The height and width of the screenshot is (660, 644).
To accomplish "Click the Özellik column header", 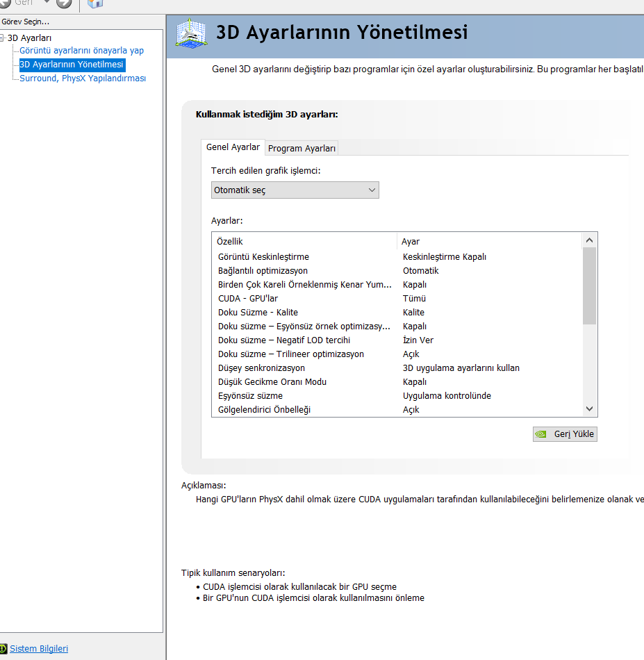I will coord(304,242).
